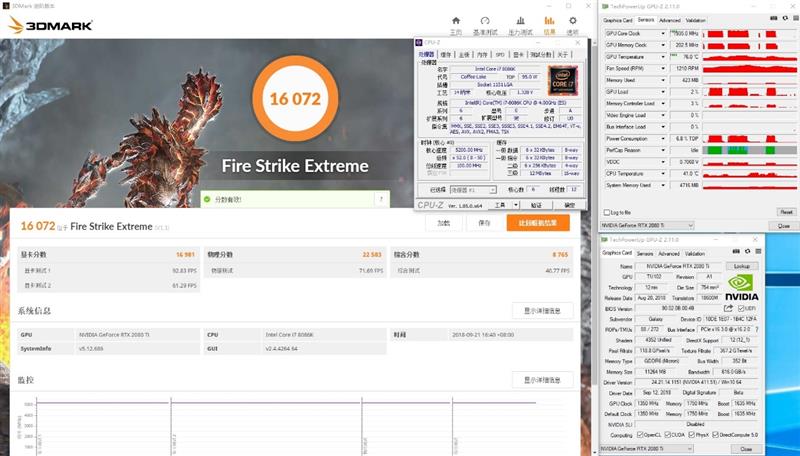The width and height of the screenshot is (800, 456).
Task: Switch to Validation tab in GPU-Z Sensors window
Action: click(x=695, y=20)
